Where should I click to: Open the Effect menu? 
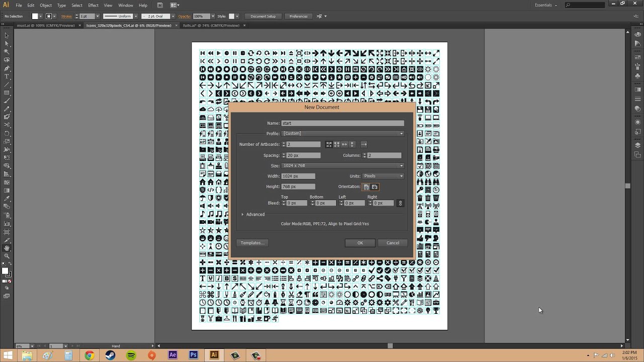point(93,6)
